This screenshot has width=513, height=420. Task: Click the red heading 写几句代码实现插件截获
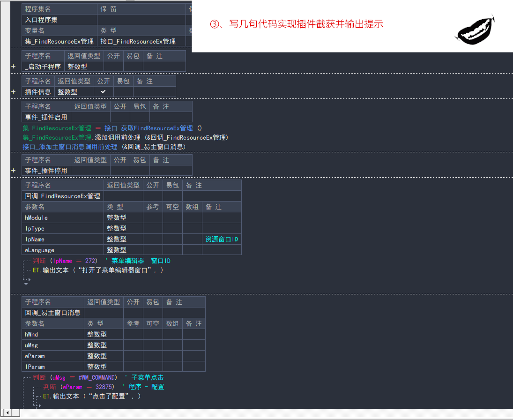[x=297, y=24]
